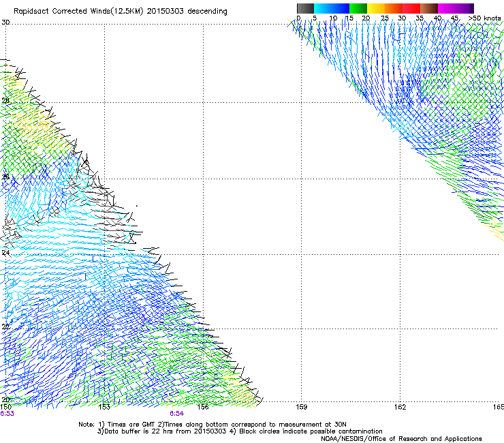Viewport: 504px width, 443px height.
Task: Click the longitude label '156'
Action: pos(203,407)
